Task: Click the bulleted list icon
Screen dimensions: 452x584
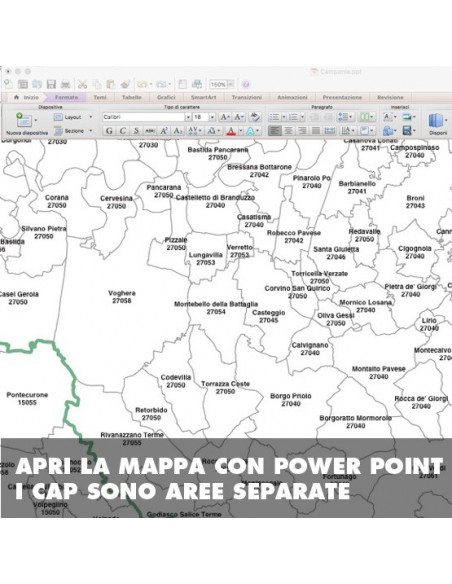Action: click(x=274, y=117)
